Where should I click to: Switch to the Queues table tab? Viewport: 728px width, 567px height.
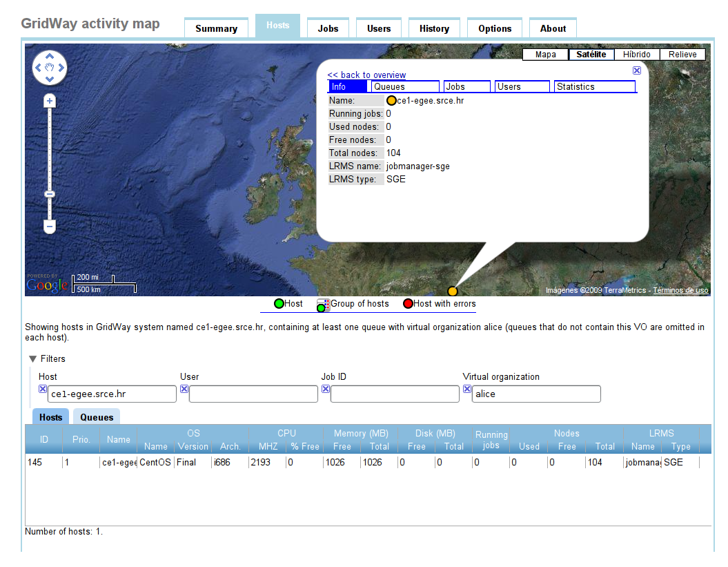point(97,417)
